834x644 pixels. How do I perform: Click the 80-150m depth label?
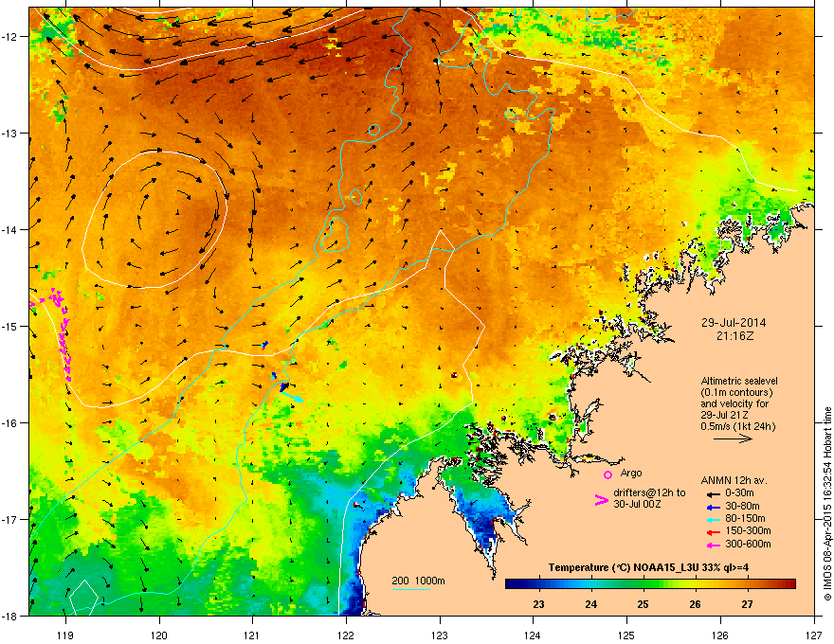click(745, 519)
